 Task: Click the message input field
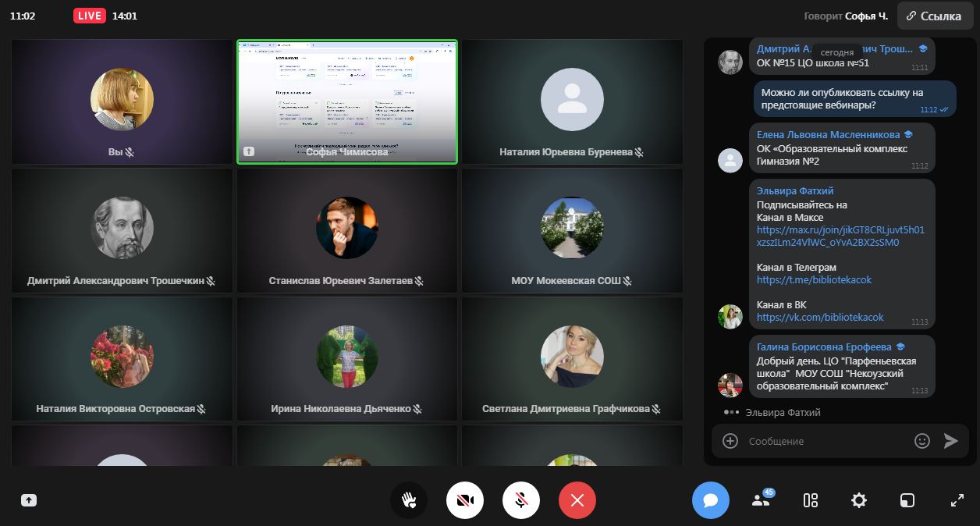point(826,441)
